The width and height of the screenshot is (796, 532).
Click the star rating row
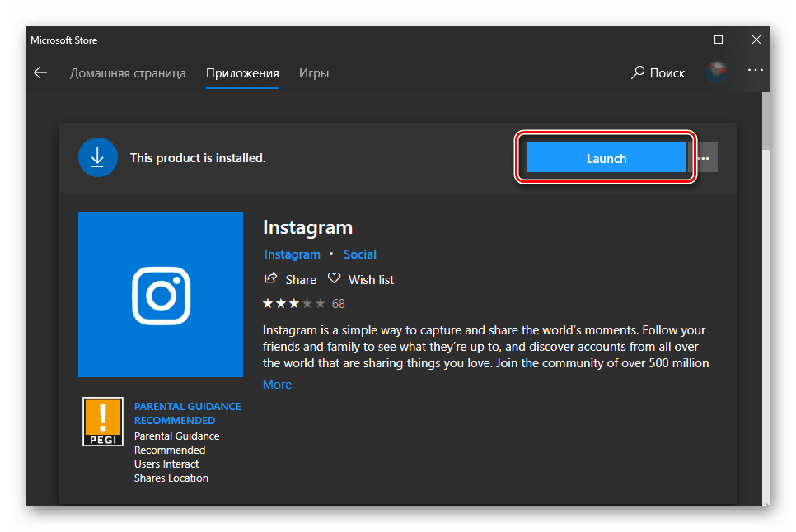(x=294, y=304)
